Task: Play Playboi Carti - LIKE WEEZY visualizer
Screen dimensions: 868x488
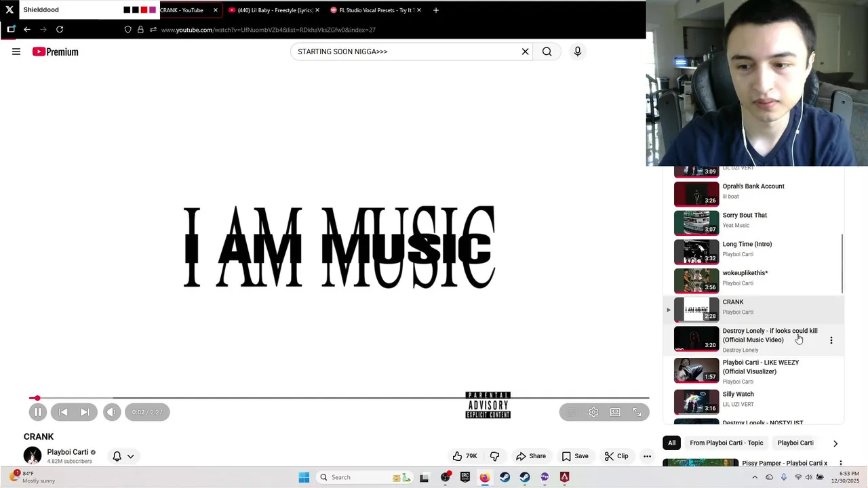Action: (753, 371)
